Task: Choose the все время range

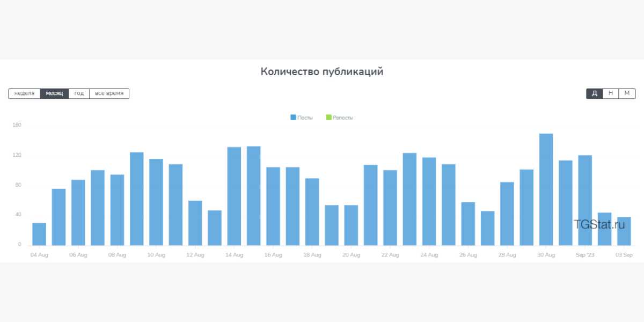Action: tap(109, 93)
